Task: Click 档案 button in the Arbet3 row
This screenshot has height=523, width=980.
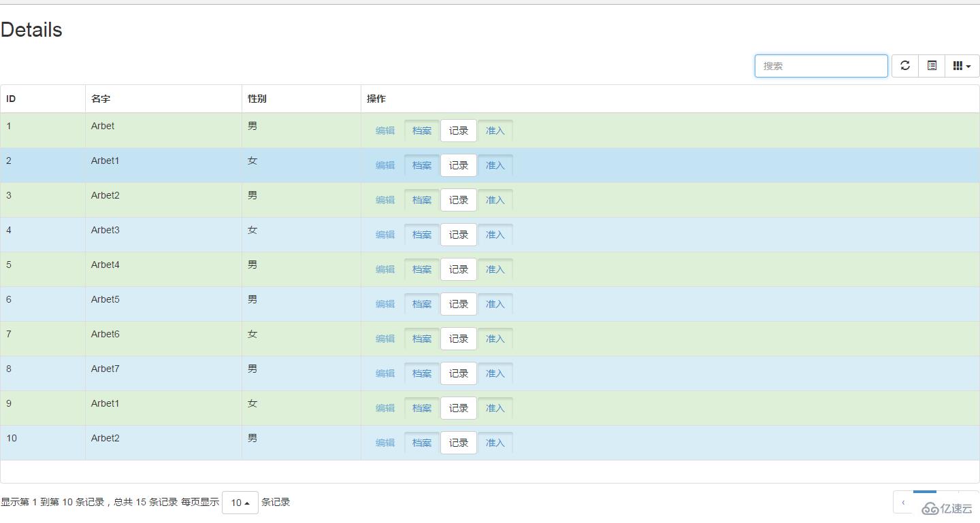Action: [422, 235]
